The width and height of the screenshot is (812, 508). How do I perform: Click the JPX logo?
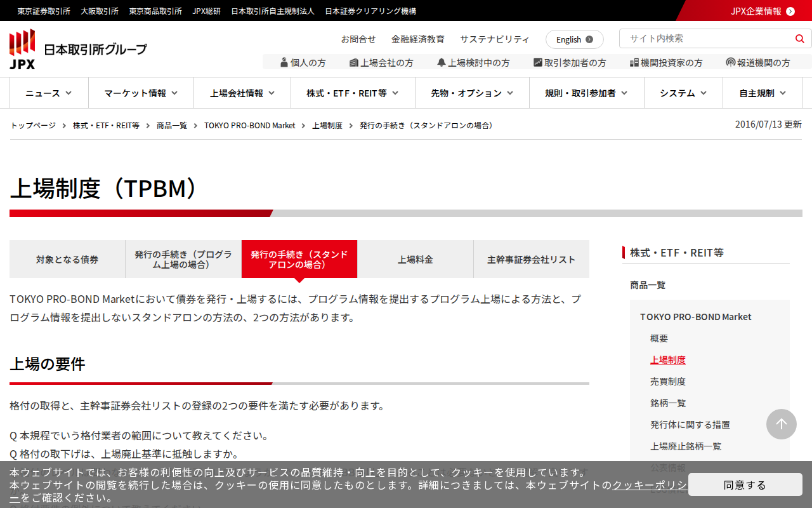[78, 49]
